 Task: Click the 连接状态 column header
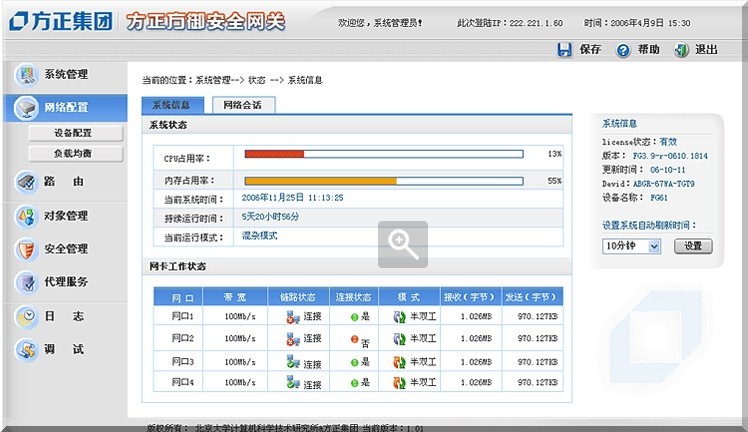click(x=354, y=297)
